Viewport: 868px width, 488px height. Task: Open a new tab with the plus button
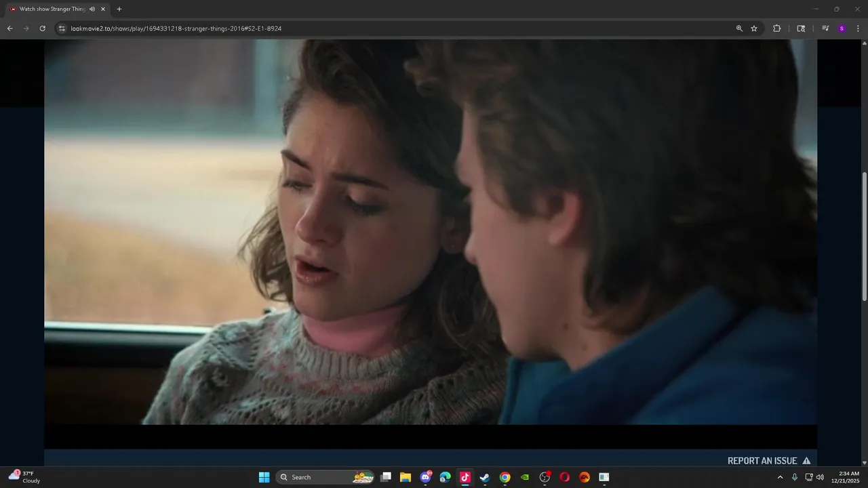(x=119, y=9)
